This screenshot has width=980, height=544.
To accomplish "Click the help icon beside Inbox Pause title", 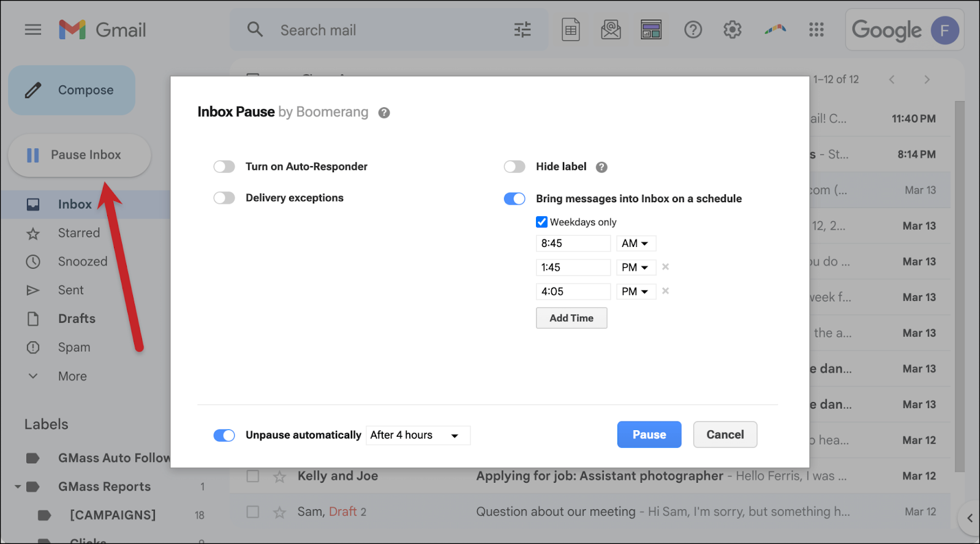I will [384, 113].
